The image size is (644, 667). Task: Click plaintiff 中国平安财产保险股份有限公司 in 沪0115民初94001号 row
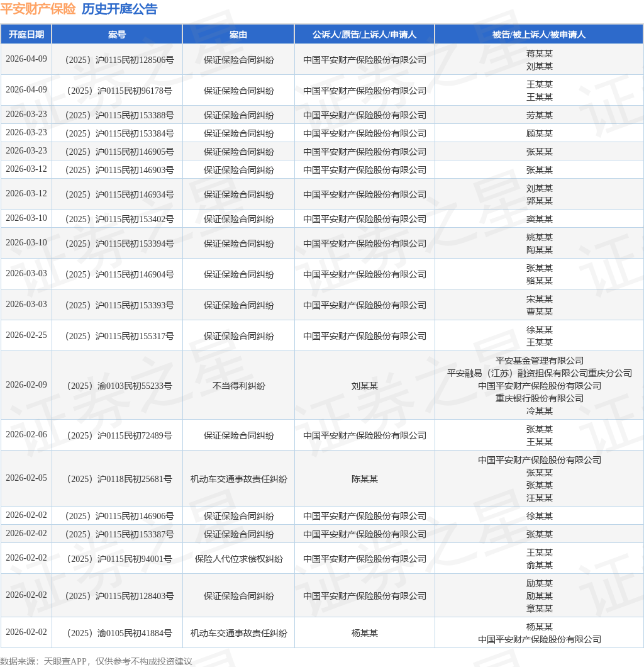pos(364,559)
